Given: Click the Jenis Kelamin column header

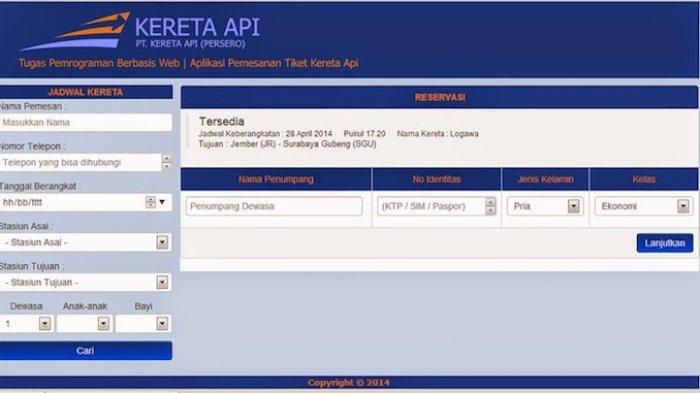Looking at the screenshot, I should coord(546,179).
